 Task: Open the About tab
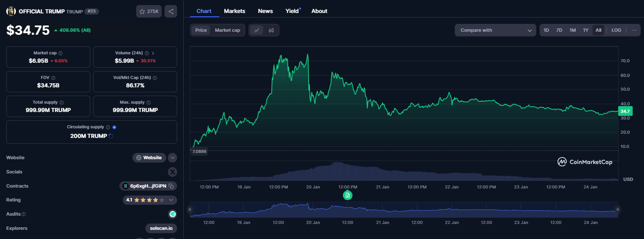click(x=319, y=11)
